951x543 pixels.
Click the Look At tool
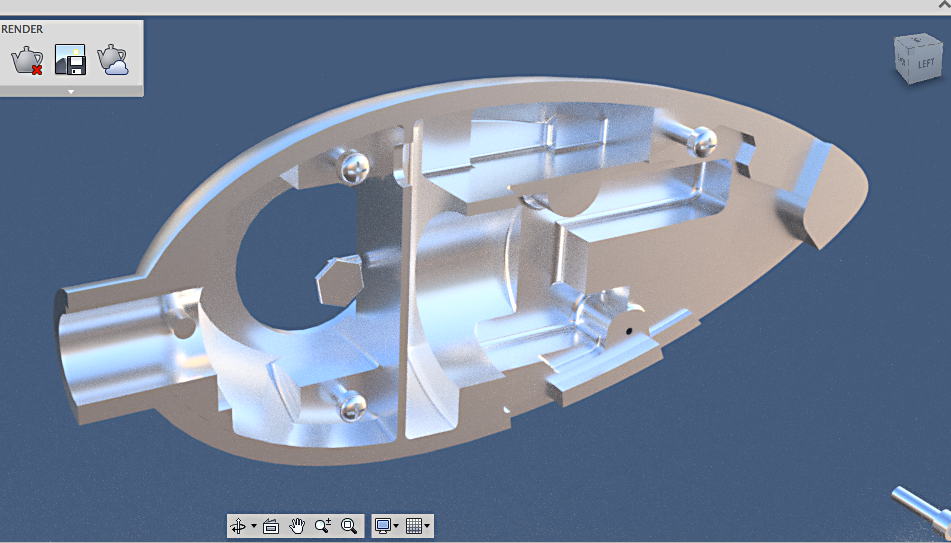click(x=271, y=526)
